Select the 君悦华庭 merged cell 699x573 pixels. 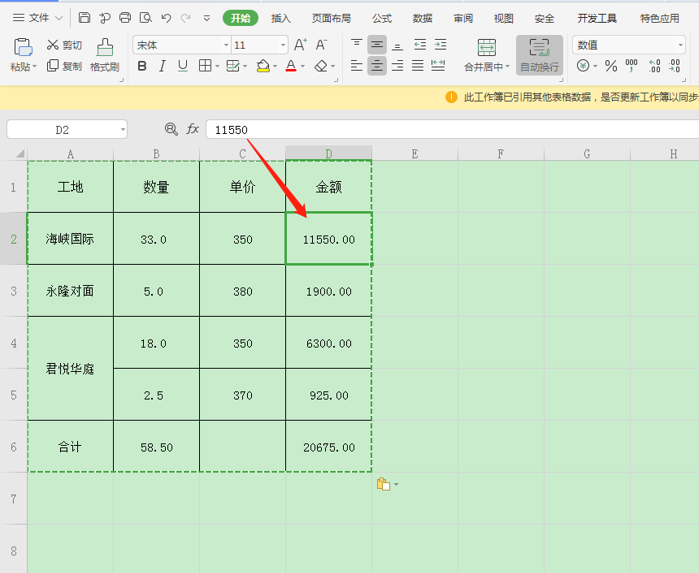70,369
